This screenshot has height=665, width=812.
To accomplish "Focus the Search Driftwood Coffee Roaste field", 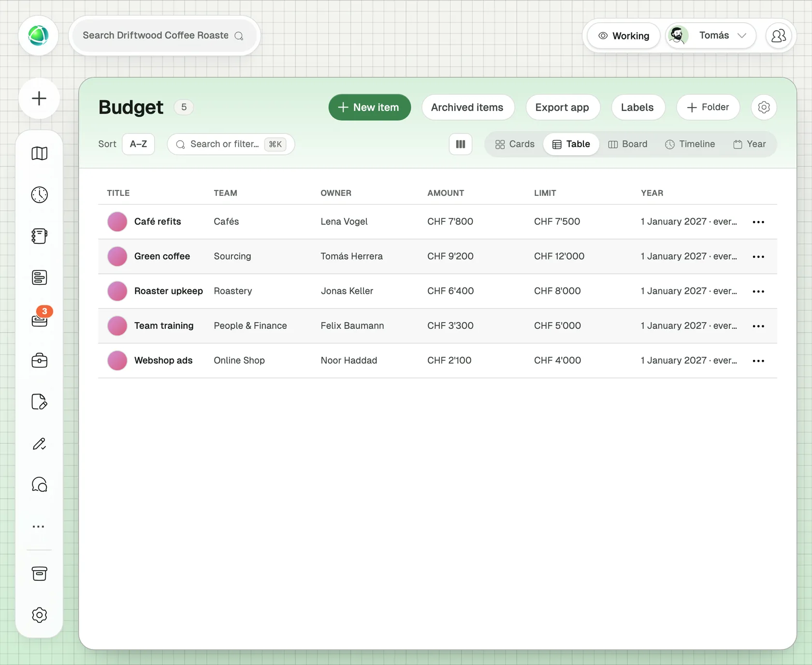I will point(164,36).
